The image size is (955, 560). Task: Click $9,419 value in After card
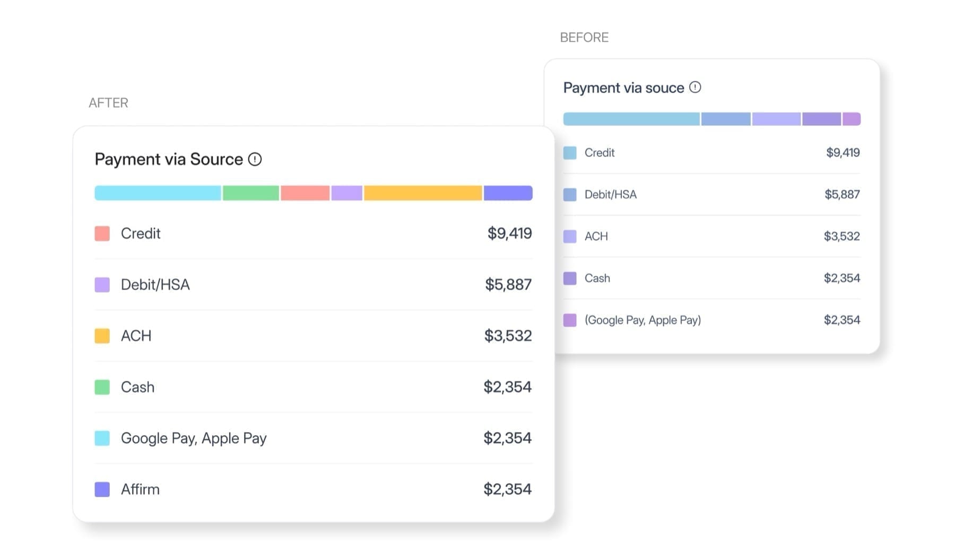[x=509, y=233]
